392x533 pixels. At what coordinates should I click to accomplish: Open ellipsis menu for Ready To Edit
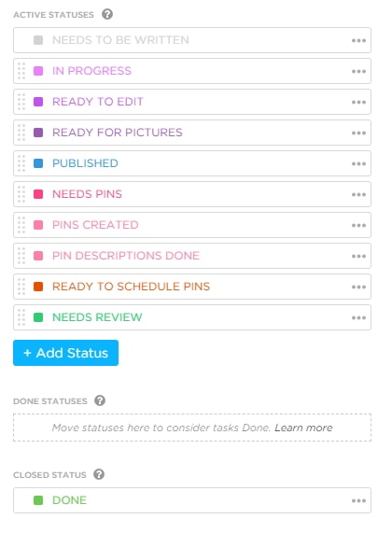tap(358, 102)
